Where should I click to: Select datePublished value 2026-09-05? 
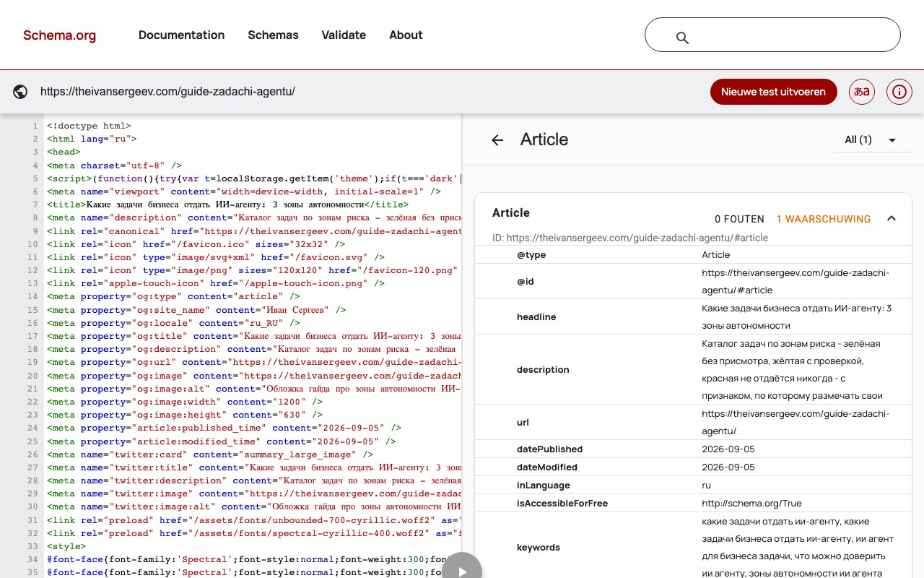[728, 449]
